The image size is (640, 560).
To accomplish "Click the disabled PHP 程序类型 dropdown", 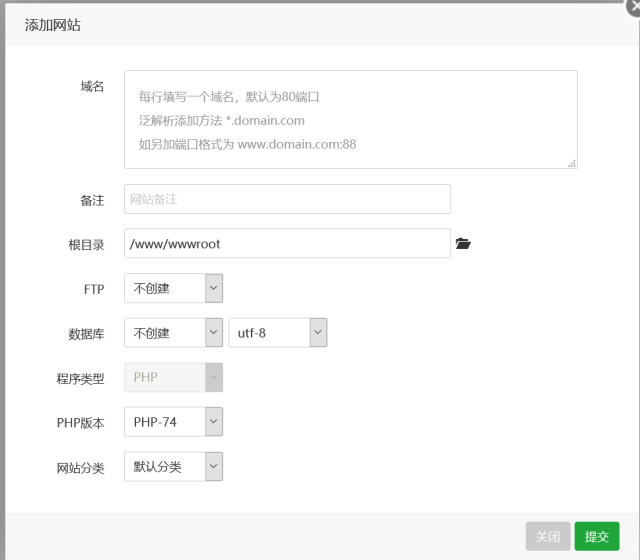I will tap(173, 377).
